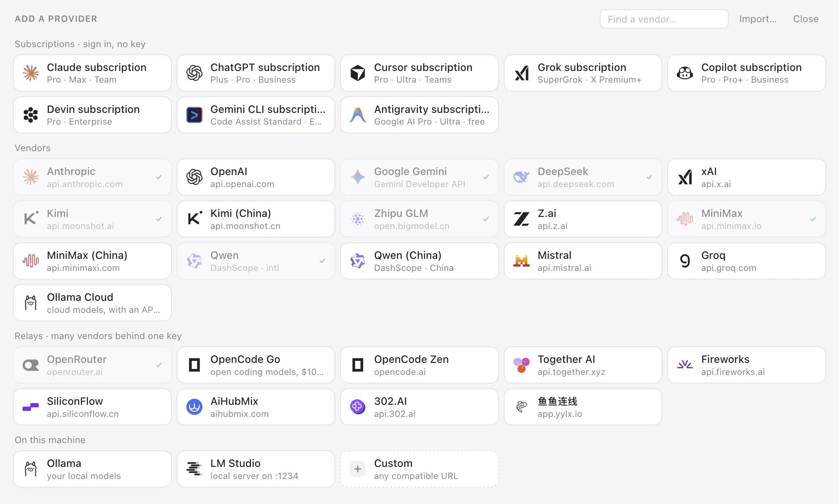Select the OpenAI api.openai.com vendor
This screenshot has width=839, height=504.
pyautogui.click(x=256, y=177)
